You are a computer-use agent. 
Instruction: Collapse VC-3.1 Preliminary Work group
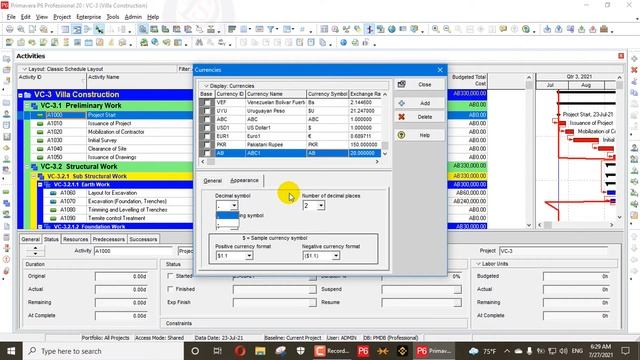click(27, 106)
